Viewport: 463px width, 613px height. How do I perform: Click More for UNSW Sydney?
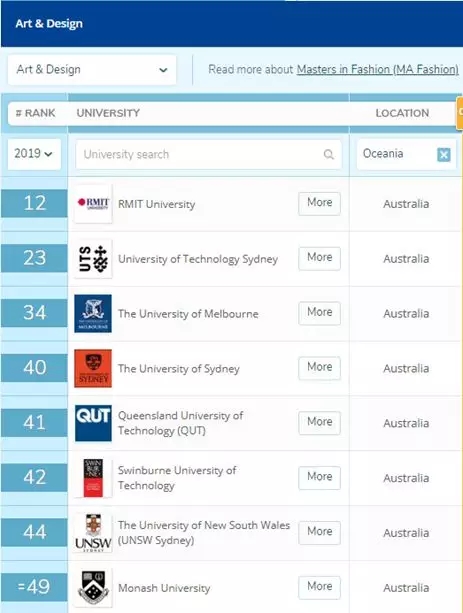point(319,532)
